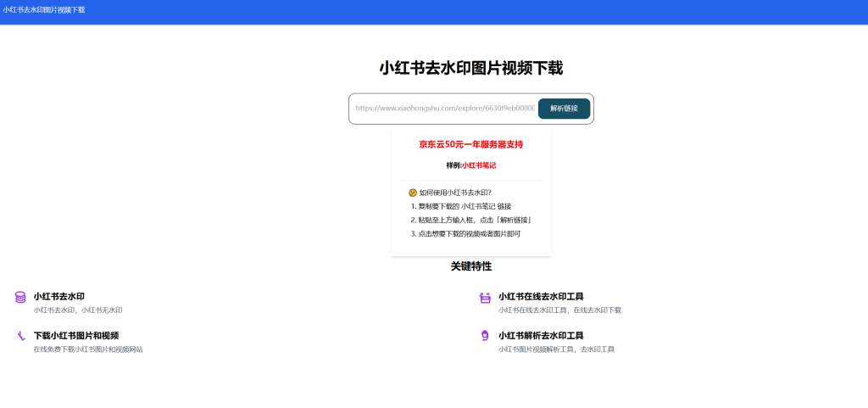
Task: Open the 京东云50元一年服务器支持 link
Action: [471, 144]
